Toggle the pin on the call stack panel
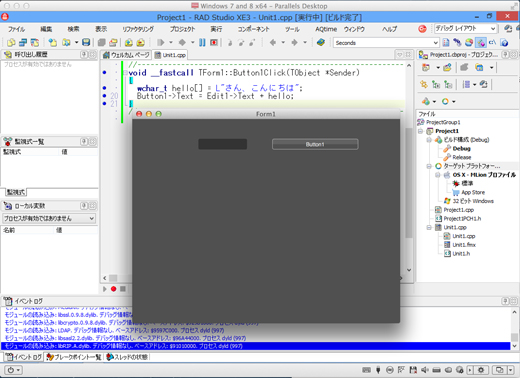This screenshot has height=378, width=520. click(84, 54)
